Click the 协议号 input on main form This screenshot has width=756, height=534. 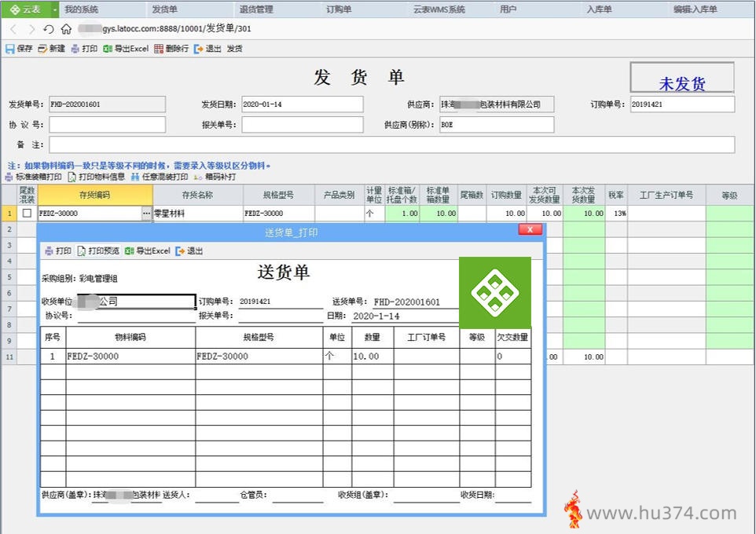tap(107, 124)
